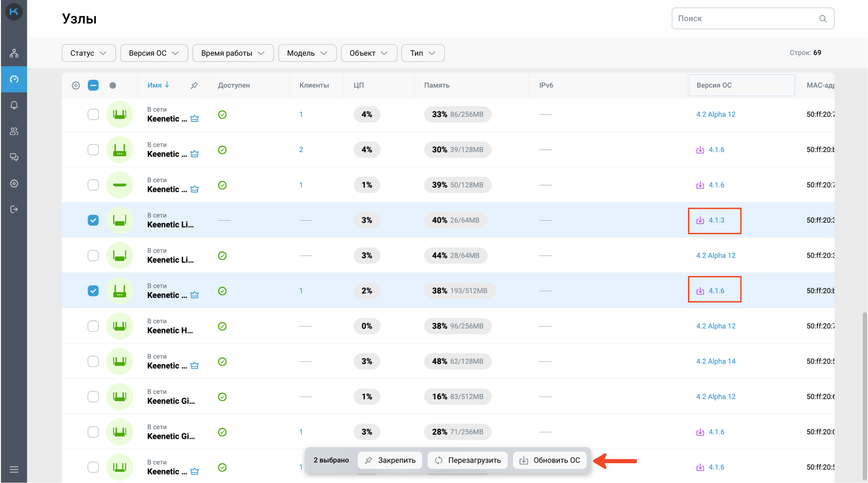Image resolution: width=868 pixels, height=483 pixels.
Task: Open the Время работы filter dropdown
Action: click(x=233, y=53)
